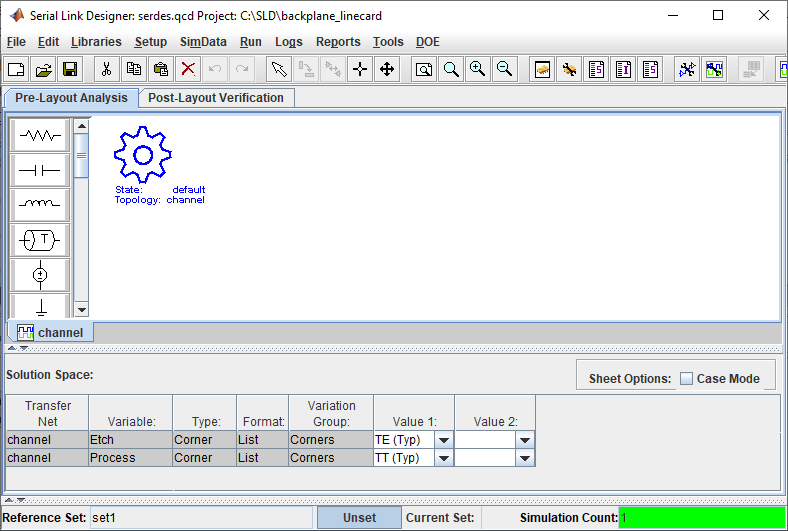Save the project using floppy disk icon
The image size is (788, 531).
pyautogui.click(x=70, y=69)
